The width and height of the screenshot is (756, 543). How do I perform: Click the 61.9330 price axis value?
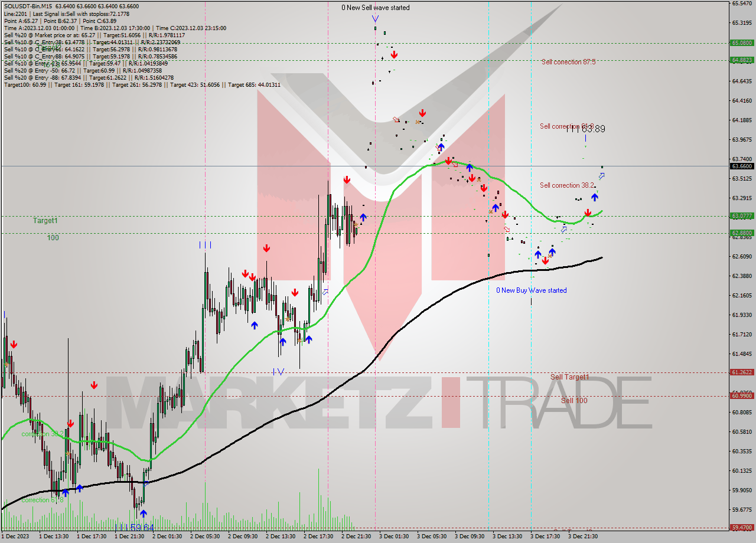point(741,315)
